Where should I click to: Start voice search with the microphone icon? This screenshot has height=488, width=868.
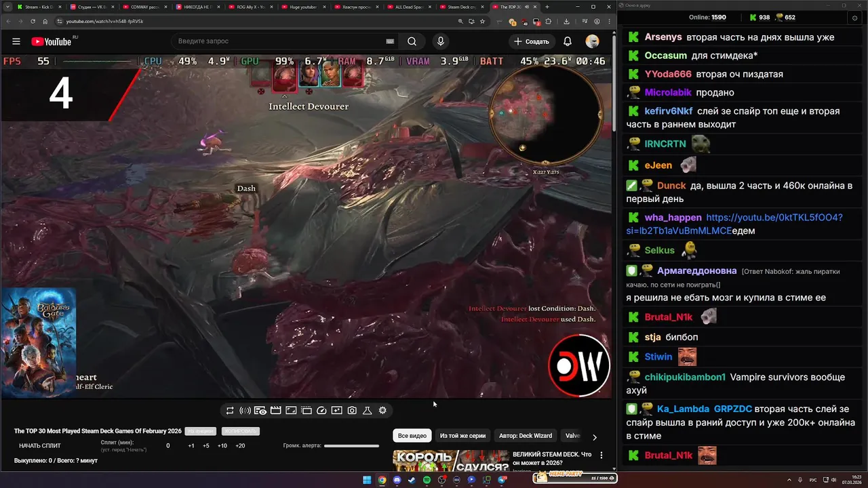pos(441,41)
